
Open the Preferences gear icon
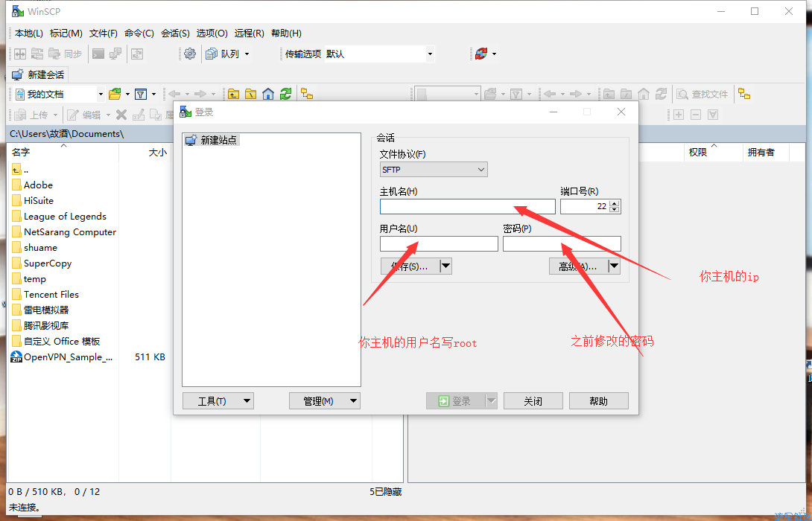[x=190, y=54]
